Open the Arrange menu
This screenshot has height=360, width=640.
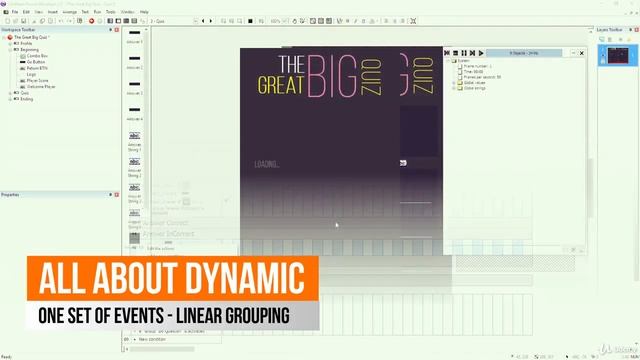pyautogui.click(x=69, y=12)
